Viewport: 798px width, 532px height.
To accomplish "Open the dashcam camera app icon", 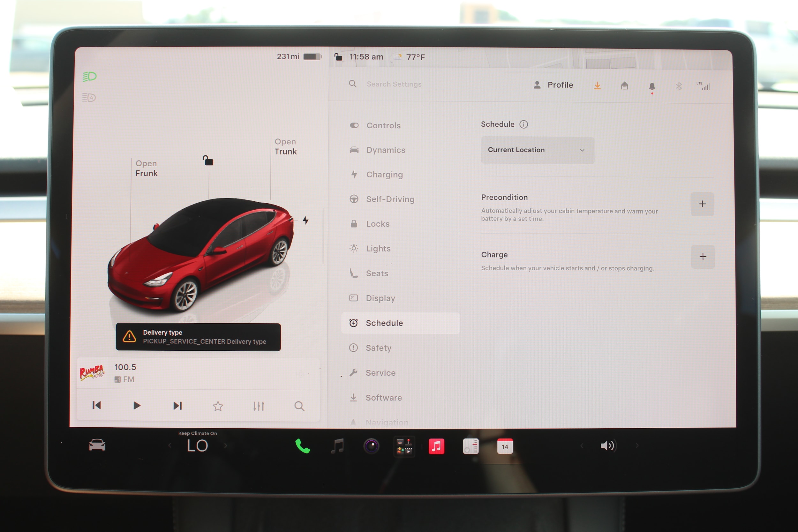I will [x=371, y=446].
